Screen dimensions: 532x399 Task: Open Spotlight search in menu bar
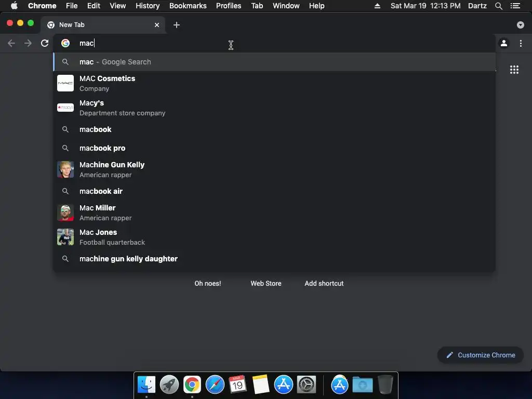coord(498,6)
